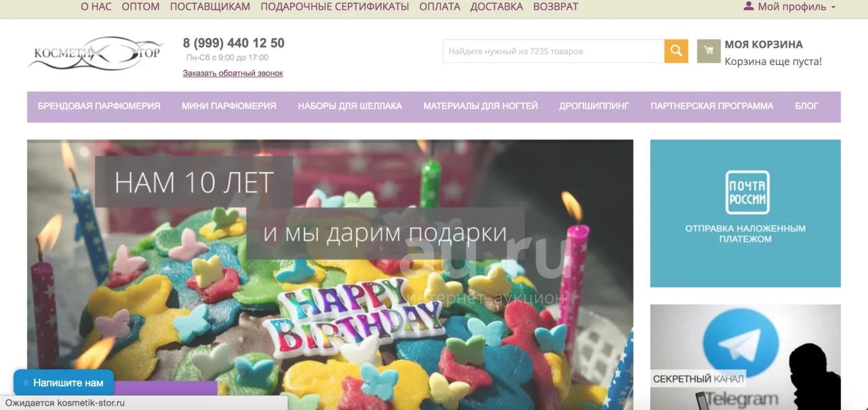Focus the product search input field
The image size is (868, 410).
click(554, 51)
